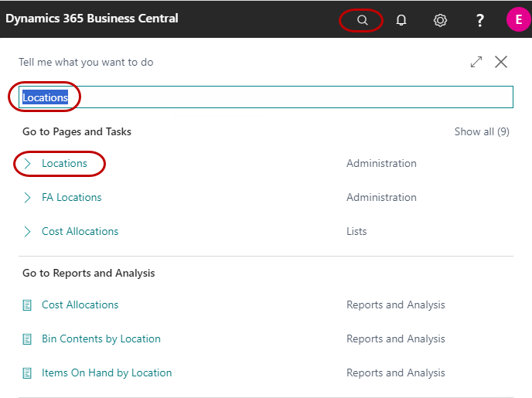
Task: Click the Cost Allocations report icon
Action: point(28,305)
